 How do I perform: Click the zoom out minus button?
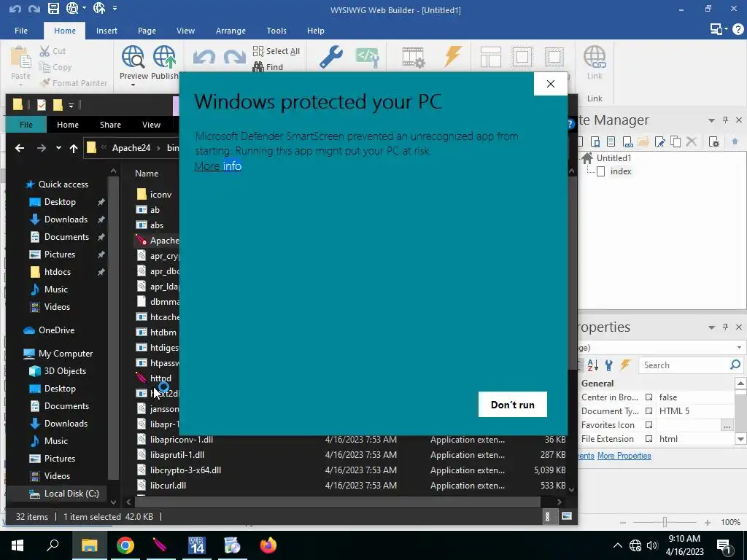[623, 522]
